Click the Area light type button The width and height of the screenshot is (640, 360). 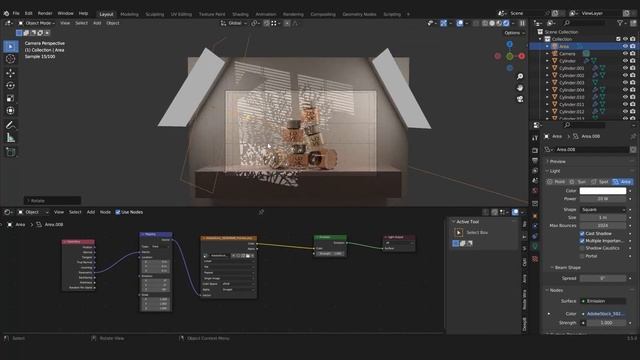pos(622,182)
